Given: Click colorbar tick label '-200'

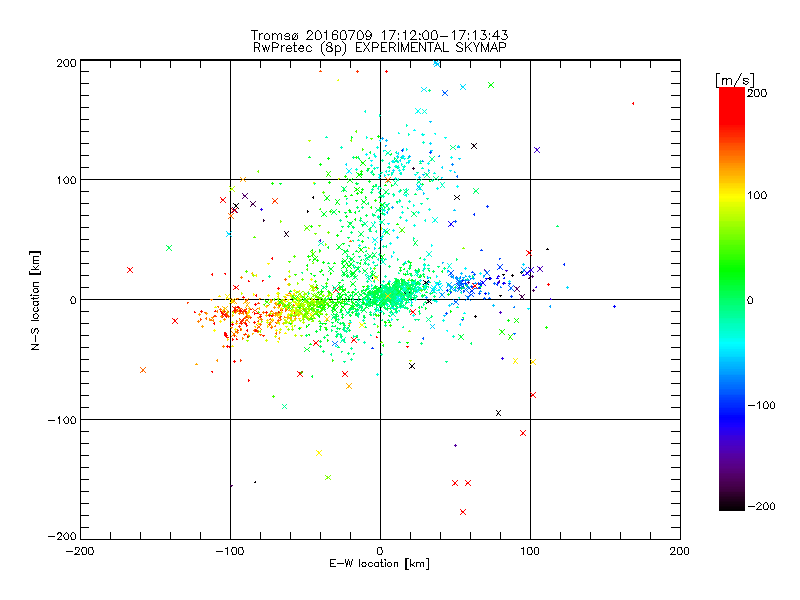Looking at the screenshot, I should 761,506.
